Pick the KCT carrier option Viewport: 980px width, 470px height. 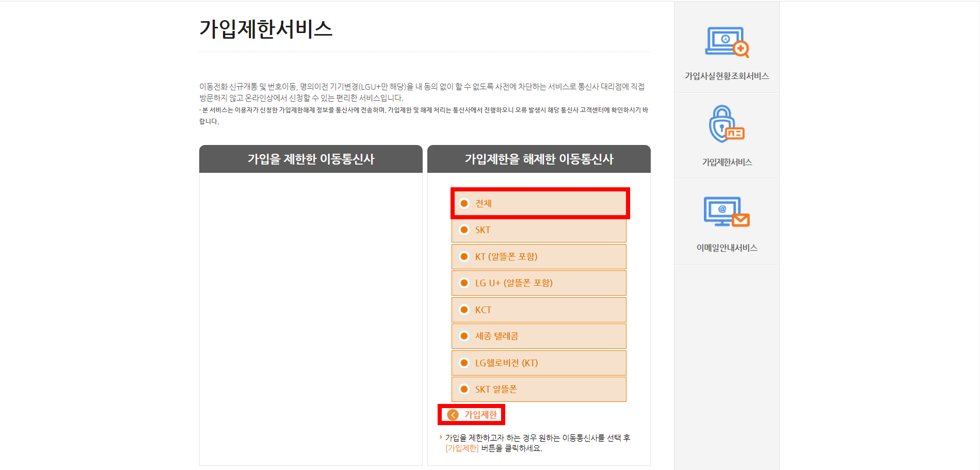(464, 310)
